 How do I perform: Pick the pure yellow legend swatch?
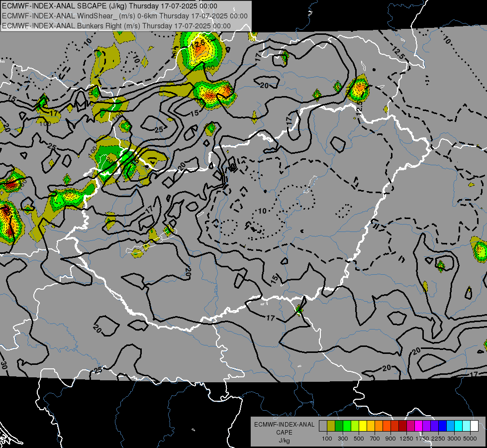click(363, 426)
